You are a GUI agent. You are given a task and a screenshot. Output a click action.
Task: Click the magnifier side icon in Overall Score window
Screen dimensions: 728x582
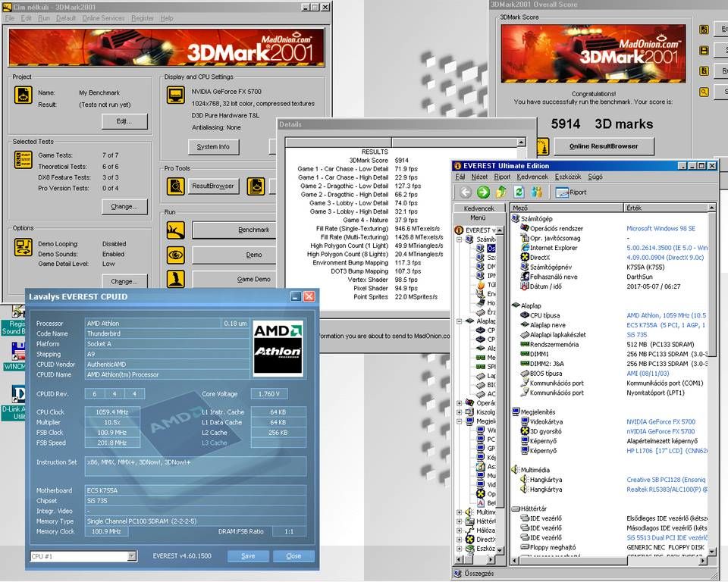[x=704, y=92]
